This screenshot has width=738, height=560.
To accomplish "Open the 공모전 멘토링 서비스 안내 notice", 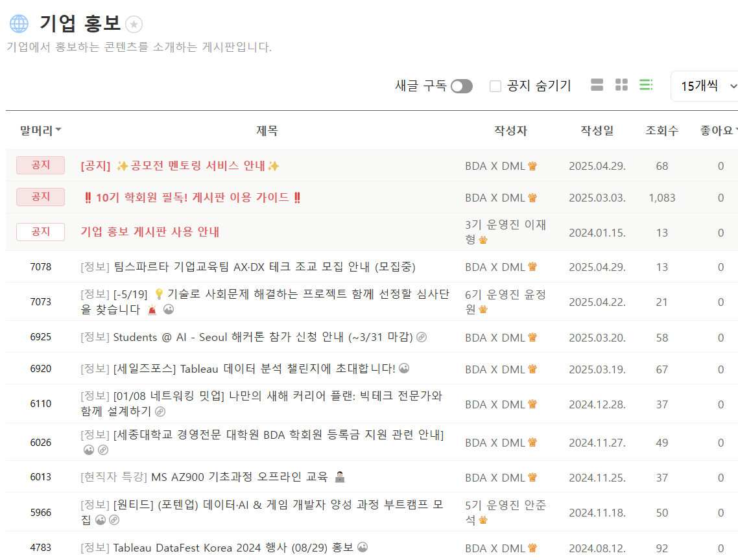I will (x=180, y=166).
